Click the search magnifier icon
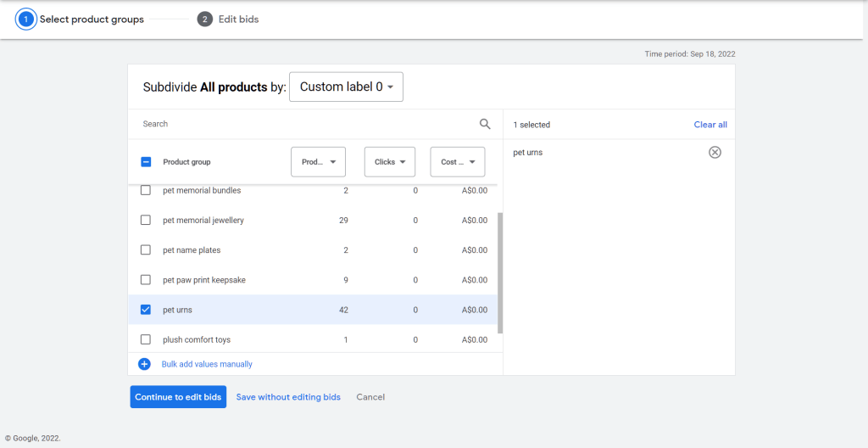The height and width of the screenshot is (448, 868). 485,124
